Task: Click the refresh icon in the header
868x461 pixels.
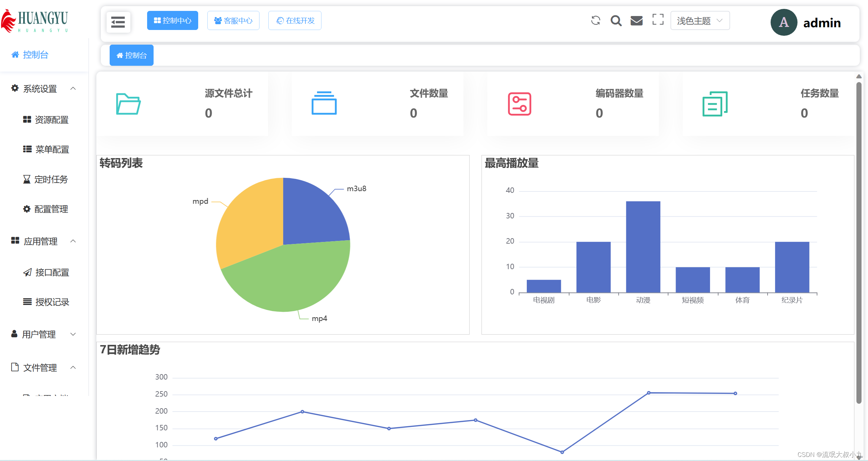Action: [x=596, y=20]
